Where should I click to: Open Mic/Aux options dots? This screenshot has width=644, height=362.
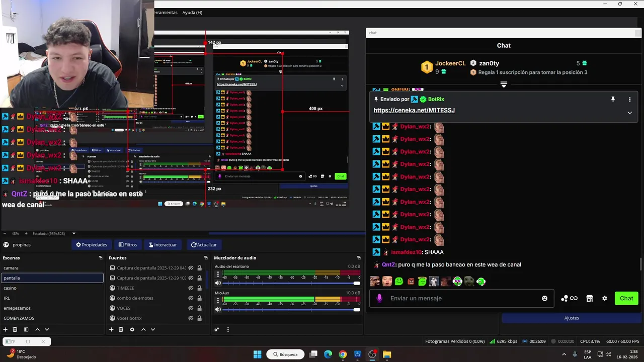tap(218, 300)
